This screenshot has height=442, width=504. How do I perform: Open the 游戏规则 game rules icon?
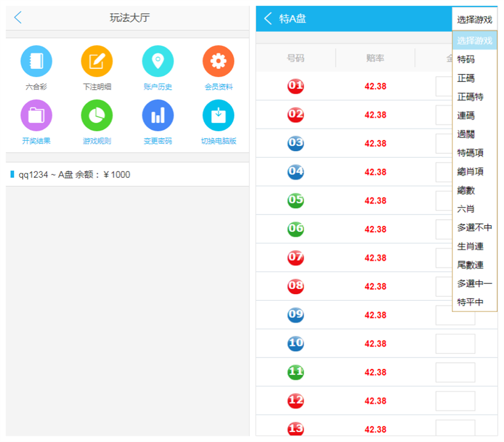96,115
